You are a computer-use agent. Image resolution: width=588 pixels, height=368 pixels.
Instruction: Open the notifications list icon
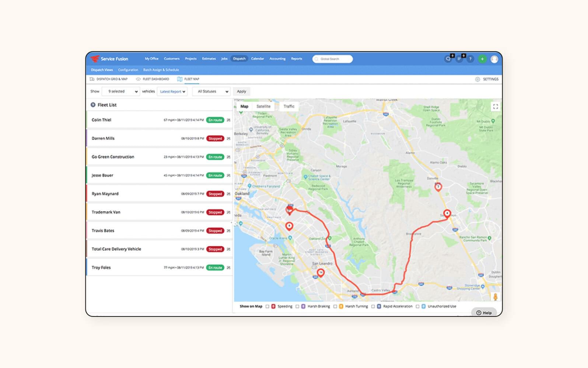tap(459, 59)
